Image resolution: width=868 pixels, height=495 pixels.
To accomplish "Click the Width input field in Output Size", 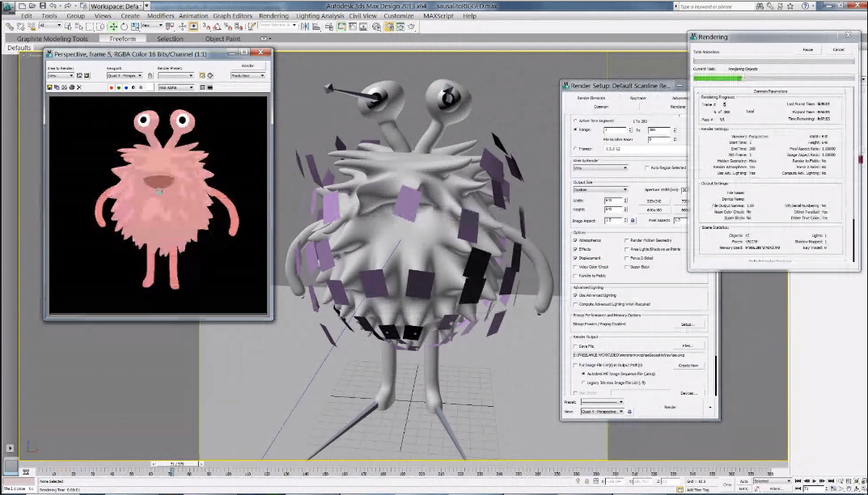I will 612,200.
